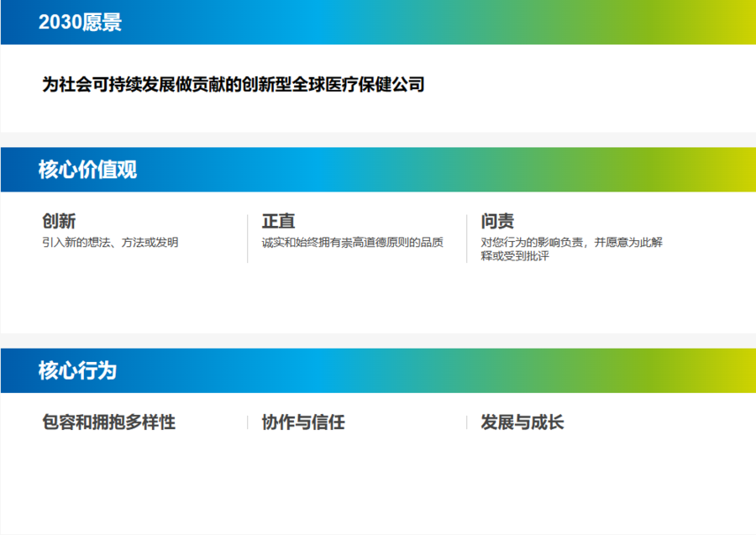Viewport: 756px width, 535px height.
Task: Click vertical divider between 创新 and 正直
Action: click(x=248, y=239)
